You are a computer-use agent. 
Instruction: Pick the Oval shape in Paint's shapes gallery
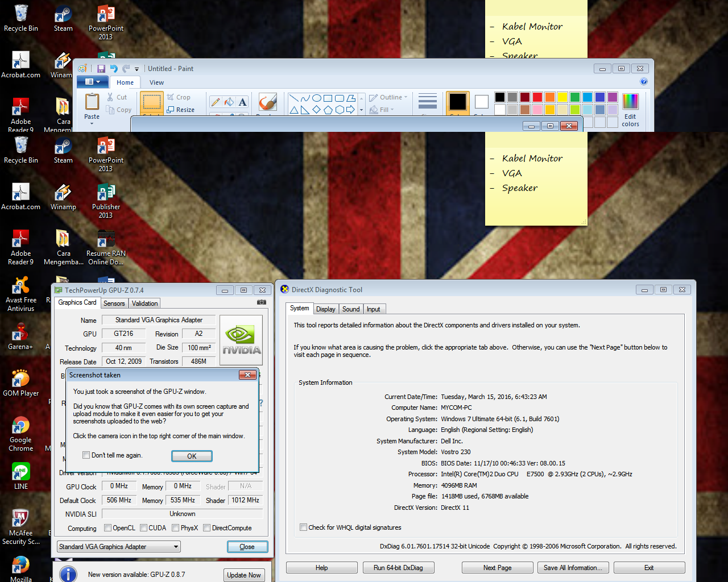[x=317, y=98]
